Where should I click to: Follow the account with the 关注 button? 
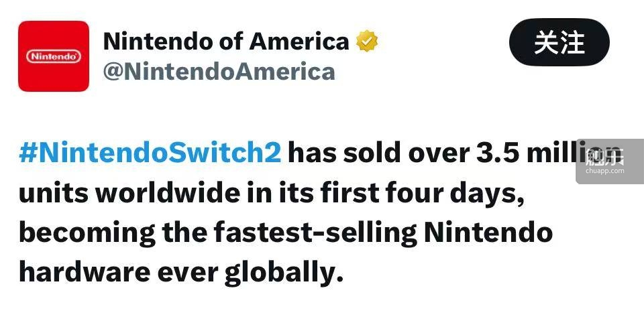click(559, 42)
